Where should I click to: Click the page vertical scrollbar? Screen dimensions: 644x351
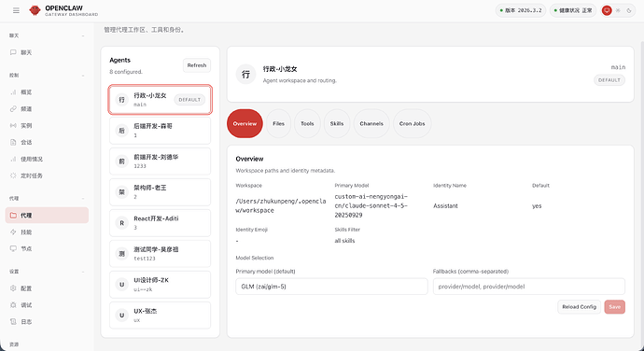point(642,193)
